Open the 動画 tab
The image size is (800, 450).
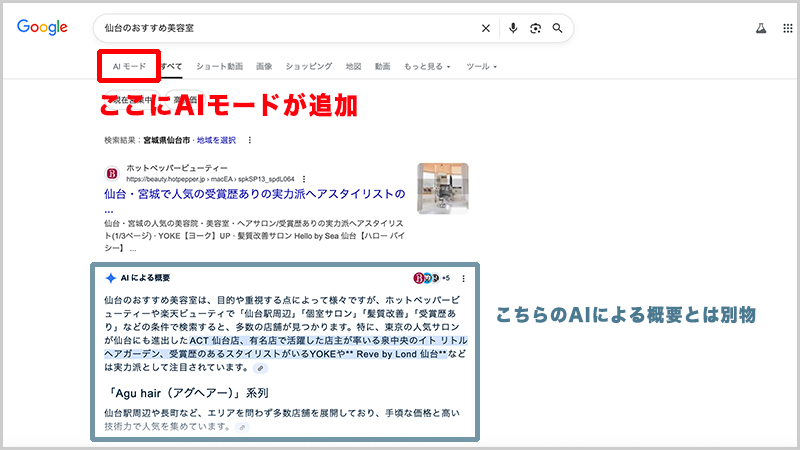382,66
